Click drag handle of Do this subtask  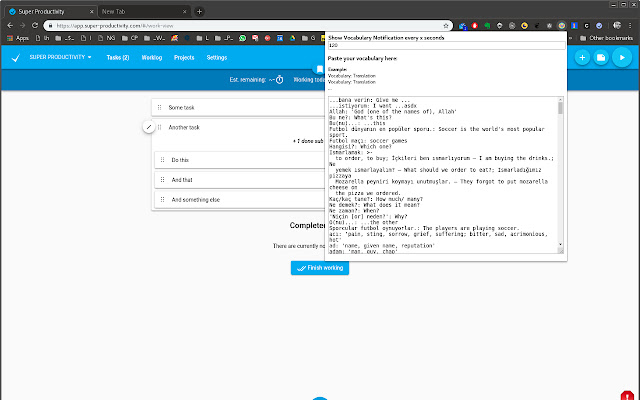162,160
